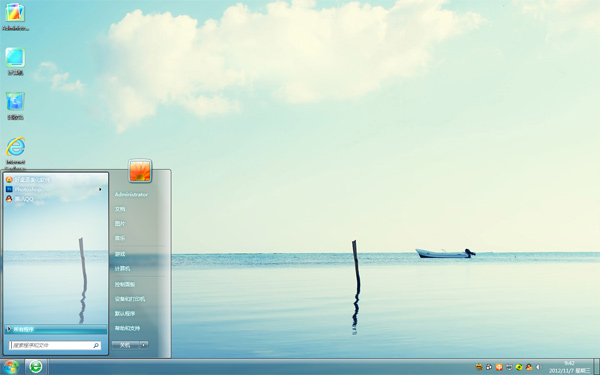Click the green and yellow round tray icon
Image resolution: width=600 pixels, height=375 pixels.
point(519,367)
